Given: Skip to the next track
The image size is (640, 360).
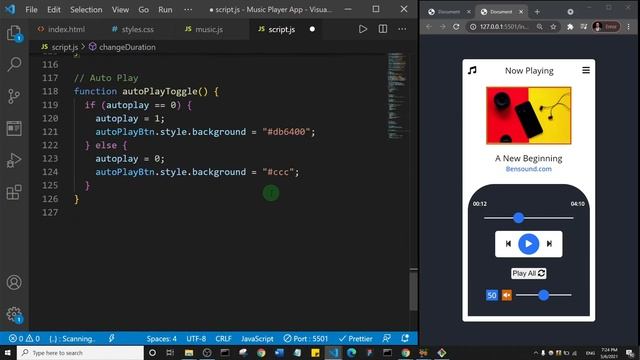Looking at the screenshot, I should coord(549,244).
